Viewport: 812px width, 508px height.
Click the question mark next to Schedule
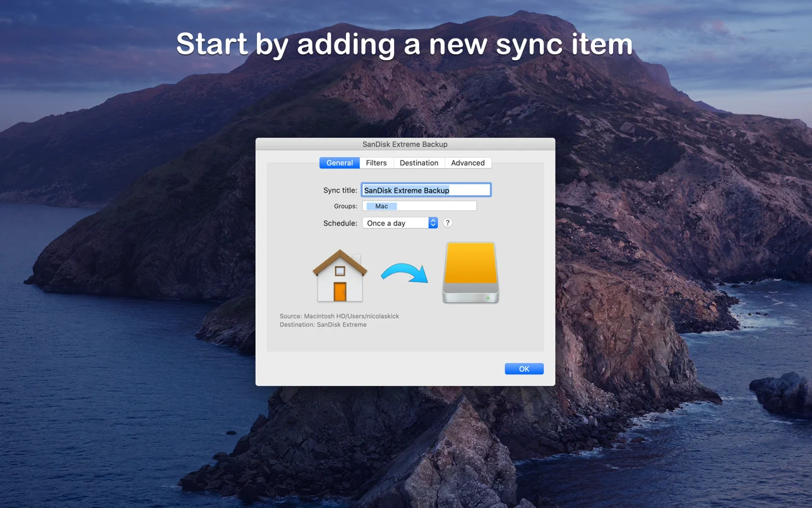click(x=448, y=223)
